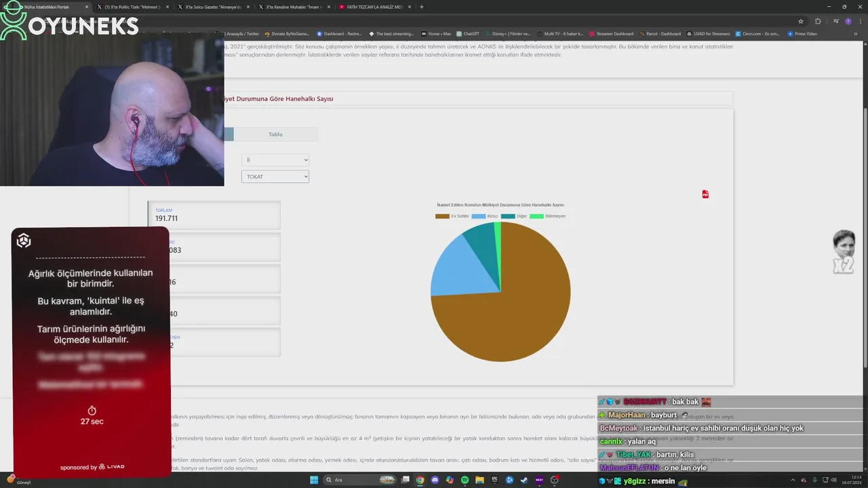The image size is (868, 488).
Task: Open the Chrome three-dot menu
Action: [861, 21]
